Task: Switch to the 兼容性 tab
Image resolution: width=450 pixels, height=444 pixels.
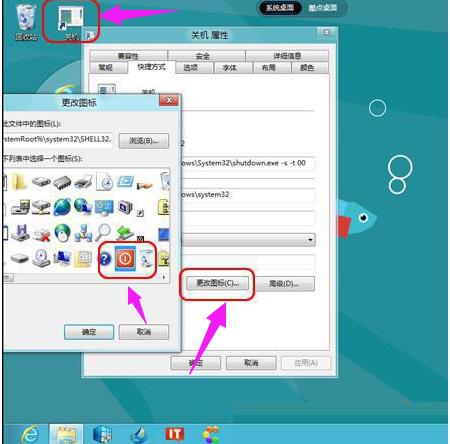Action: (x=128, y=56)
